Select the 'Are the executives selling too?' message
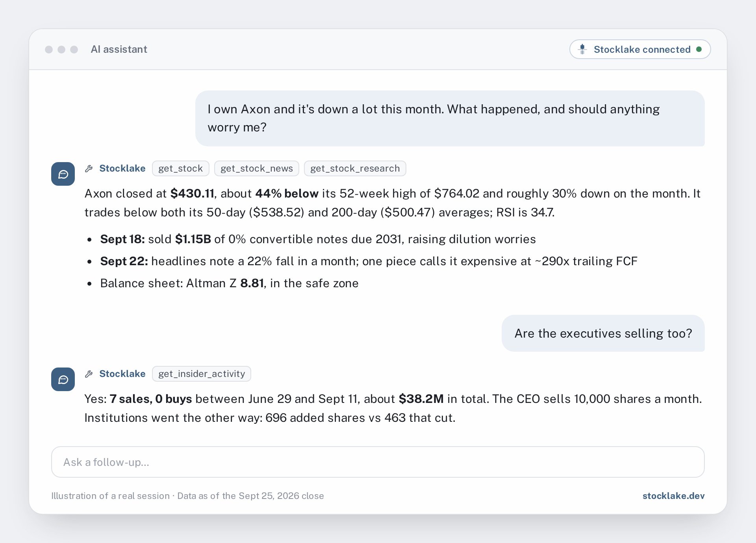This screenshot has height=543, width=756. tap(603, 333)
